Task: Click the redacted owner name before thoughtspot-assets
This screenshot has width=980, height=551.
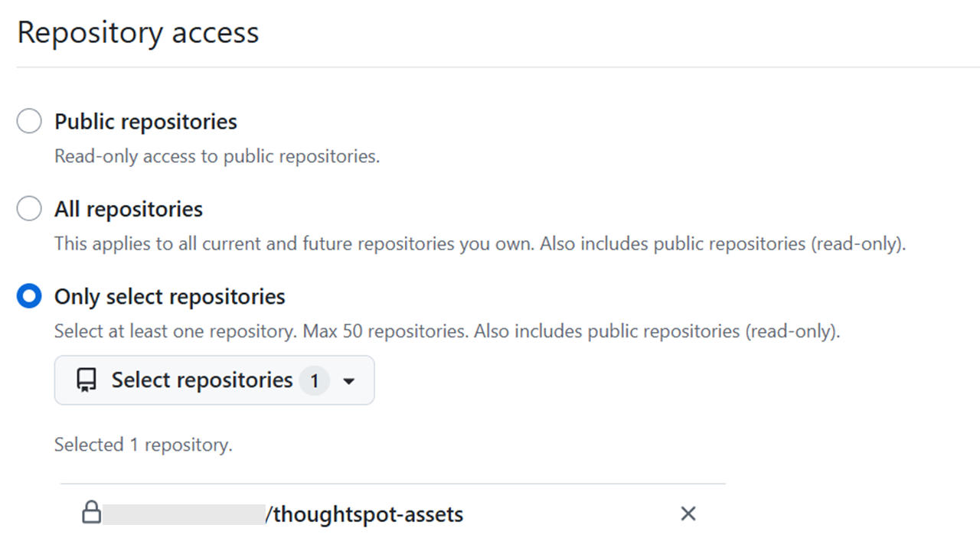Action: tap(184, 514)
